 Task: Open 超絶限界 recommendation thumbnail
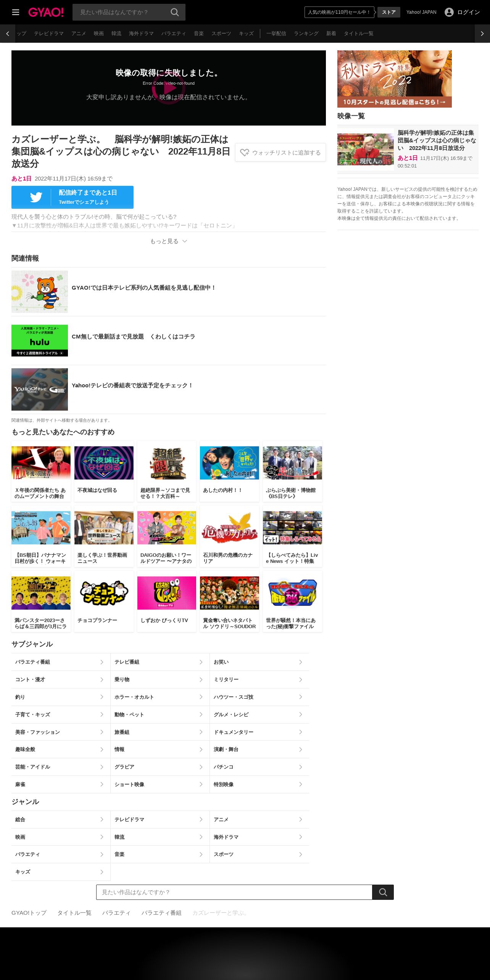pyautogui.click(x=167, y=463)
